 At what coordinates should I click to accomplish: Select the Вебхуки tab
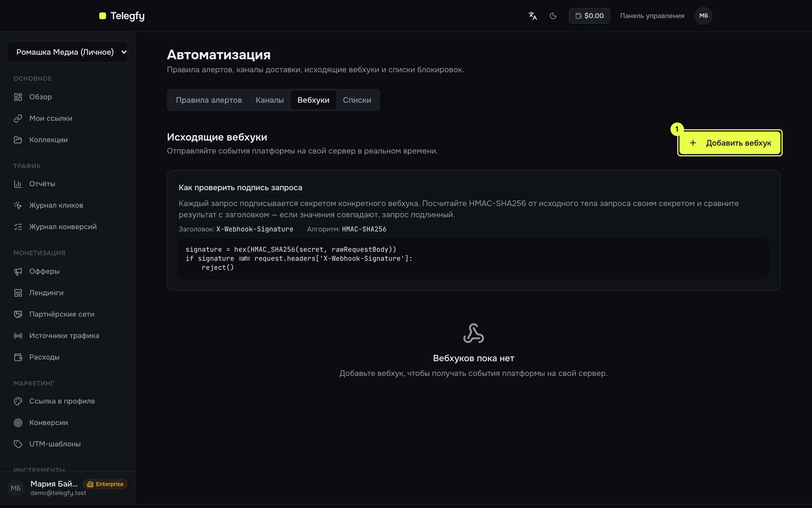click(314, 100)
